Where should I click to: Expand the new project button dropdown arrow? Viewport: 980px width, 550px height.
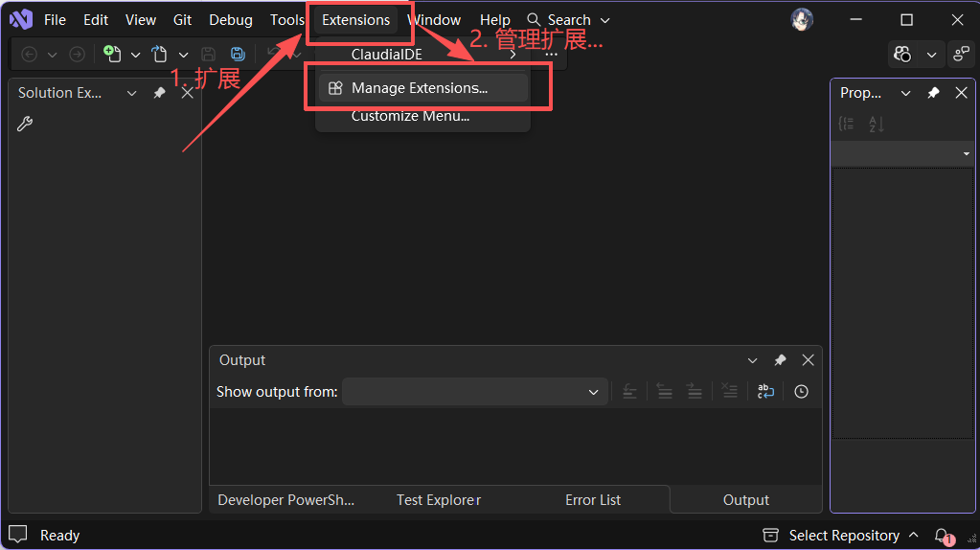[x=136, y=55]
